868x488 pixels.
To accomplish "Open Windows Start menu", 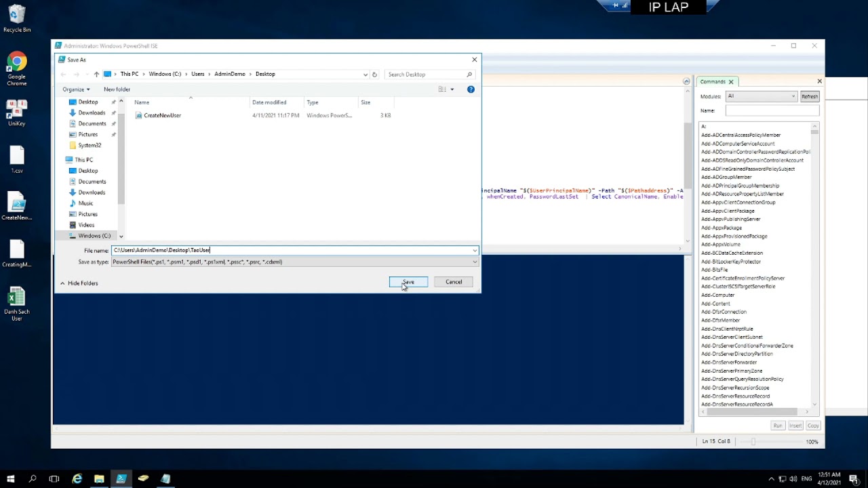I will click(x=10, y=479).
